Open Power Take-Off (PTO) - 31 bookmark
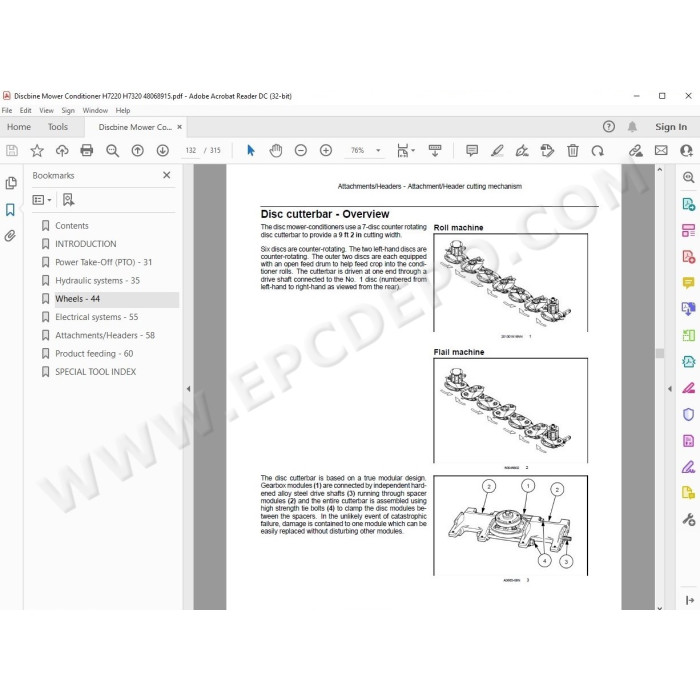Image resolution: width=700 pixels, height=700 pixels. (104, 262)
